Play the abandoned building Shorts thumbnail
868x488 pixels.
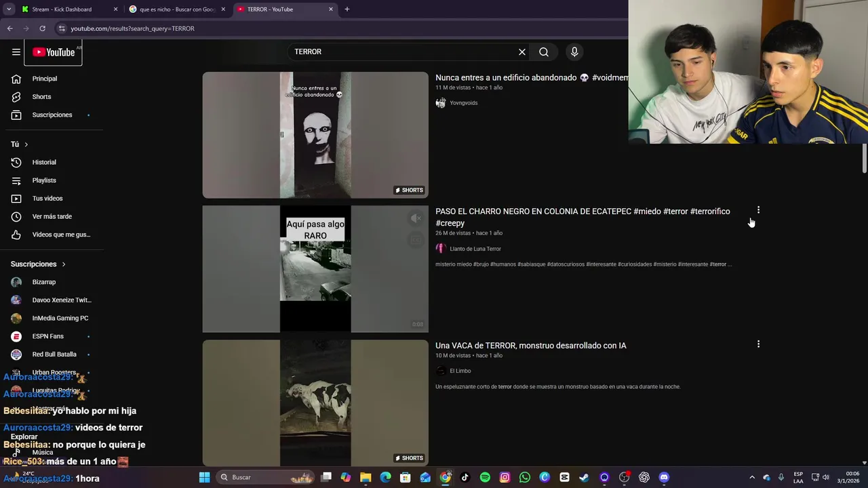(x=315, y=135)
